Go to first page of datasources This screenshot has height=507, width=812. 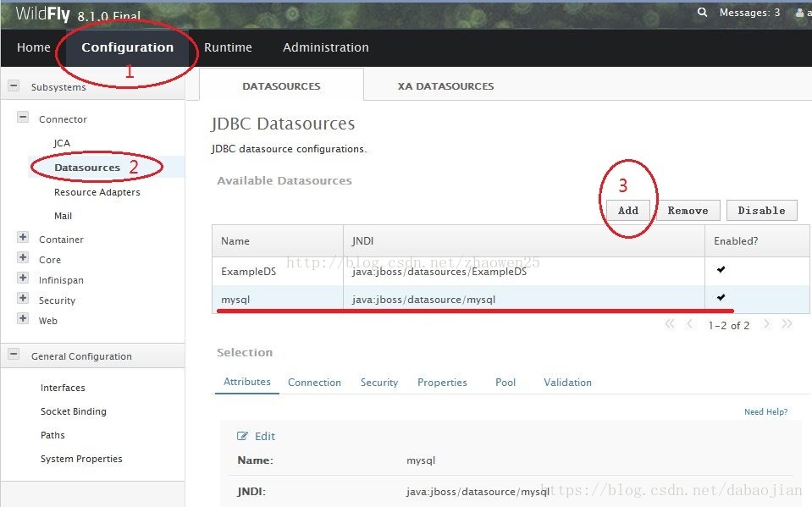click(x=670, y=324)
